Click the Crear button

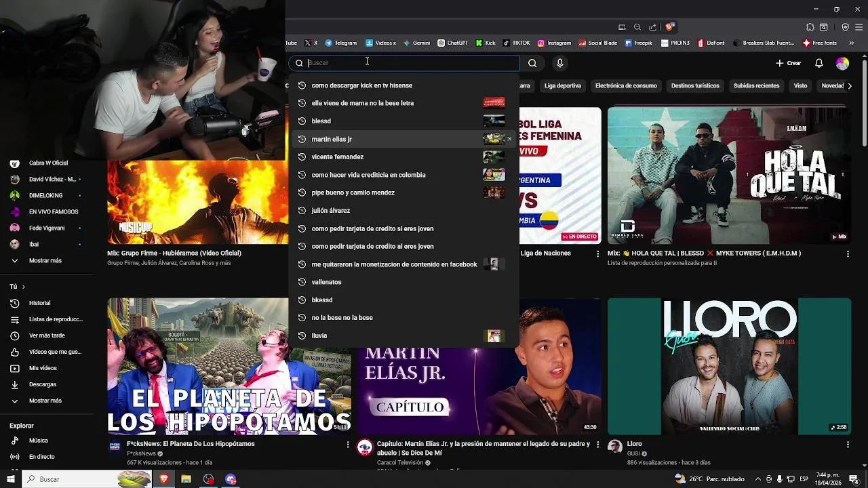[x=788, y=63]
